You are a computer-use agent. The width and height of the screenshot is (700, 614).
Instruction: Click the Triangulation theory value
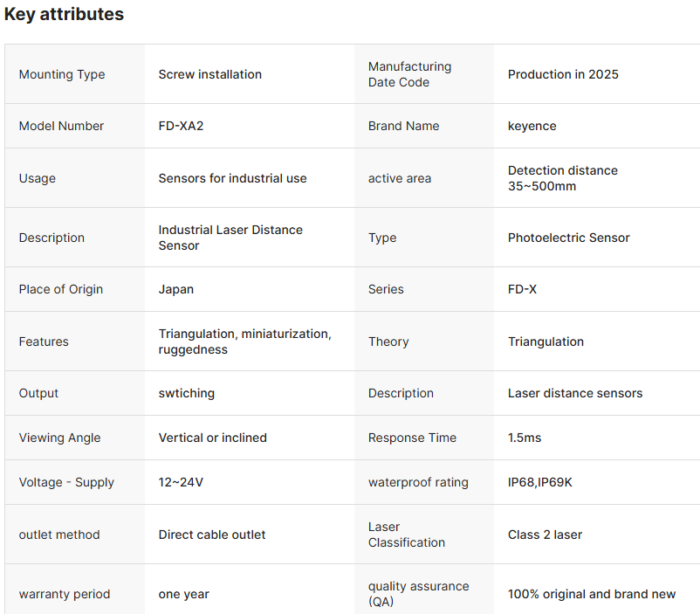(x=546, y=341)
